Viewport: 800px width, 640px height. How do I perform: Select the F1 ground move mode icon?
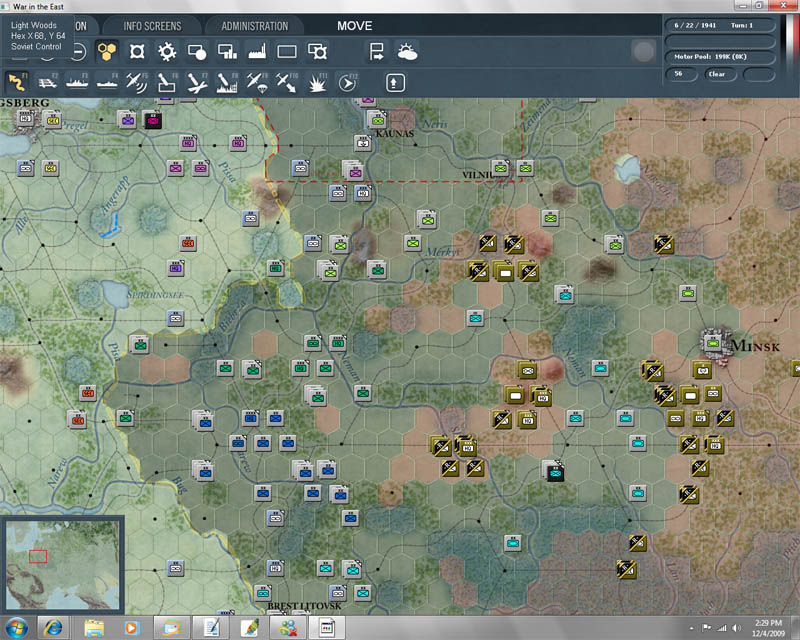17,82
